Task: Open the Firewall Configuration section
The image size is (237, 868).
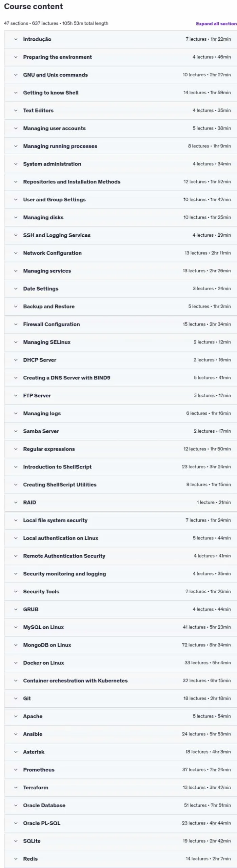Action: click(120, 324)
